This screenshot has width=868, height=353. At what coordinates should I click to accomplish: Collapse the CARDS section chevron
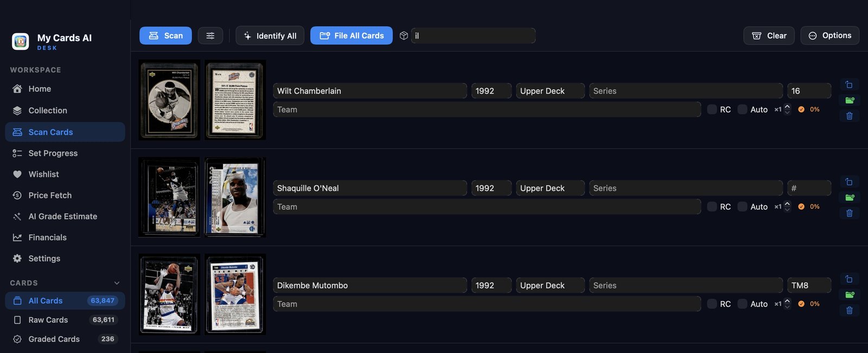coord(117,283)
